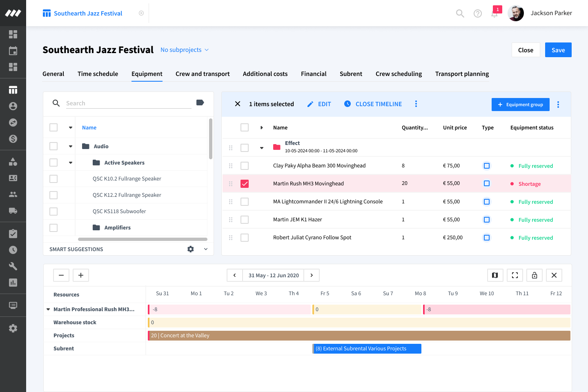Click the equipment list horizontal scrollbar
This screenshot has height=392, width=588.
point(143,239)
